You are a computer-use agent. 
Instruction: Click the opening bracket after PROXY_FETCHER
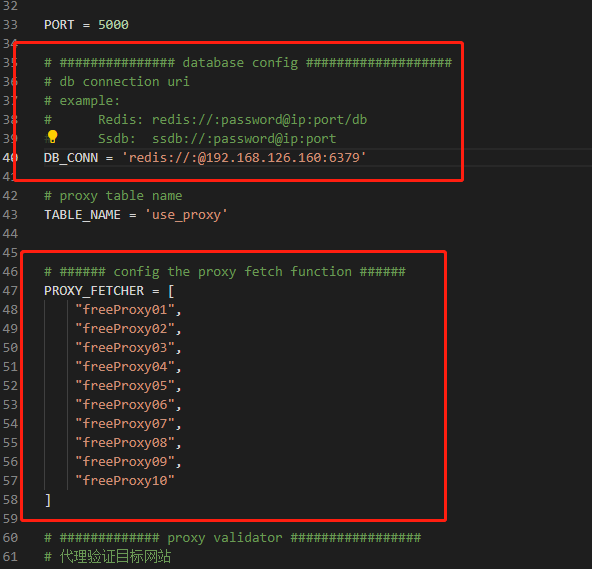point(171,290)
